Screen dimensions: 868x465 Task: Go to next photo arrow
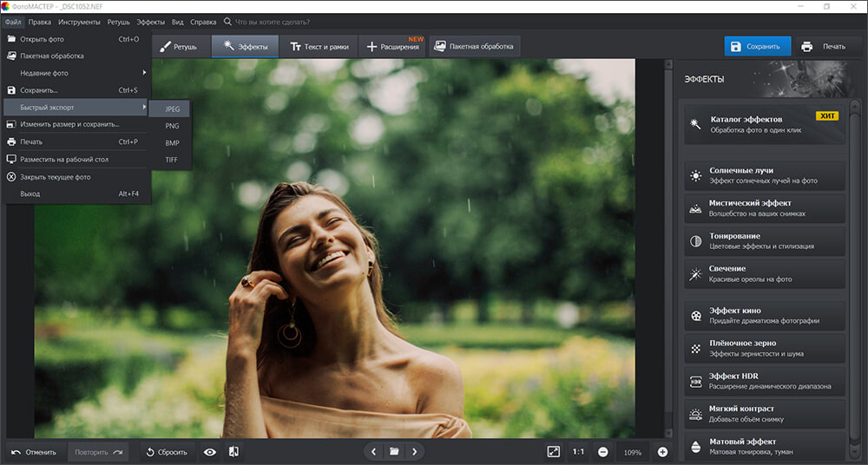pyautogui.click(x=415, y=452)
